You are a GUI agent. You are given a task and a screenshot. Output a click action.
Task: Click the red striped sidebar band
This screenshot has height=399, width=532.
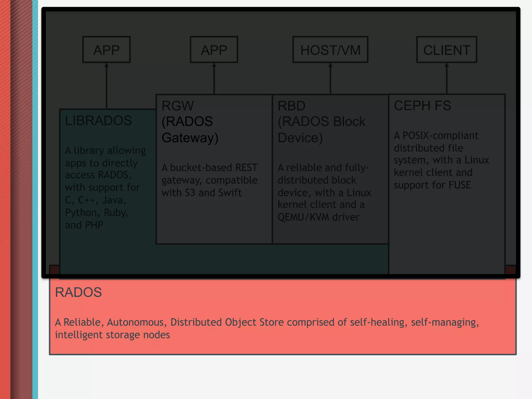tap(5, 199)
